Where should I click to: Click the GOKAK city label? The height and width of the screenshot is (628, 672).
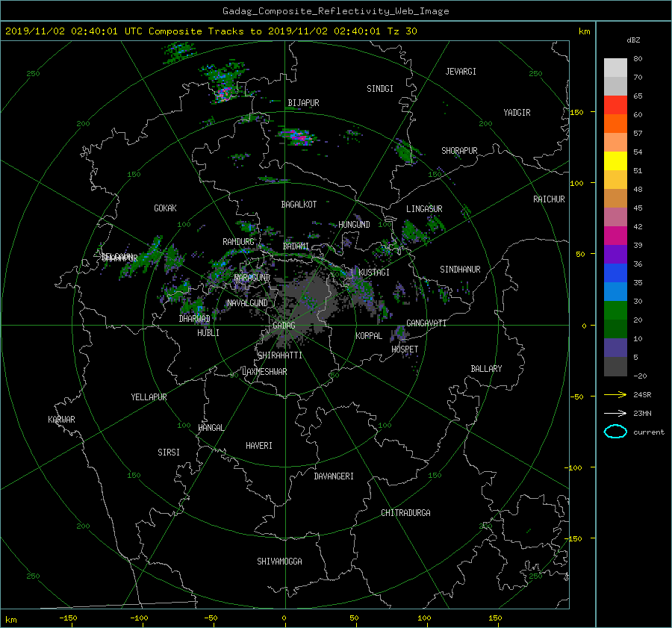pos(166,208)
